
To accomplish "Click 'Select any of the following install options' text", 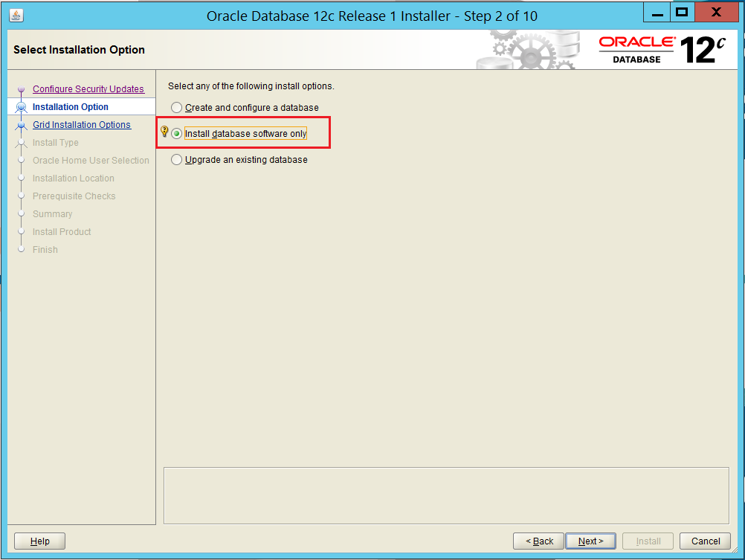I will 251,86.
